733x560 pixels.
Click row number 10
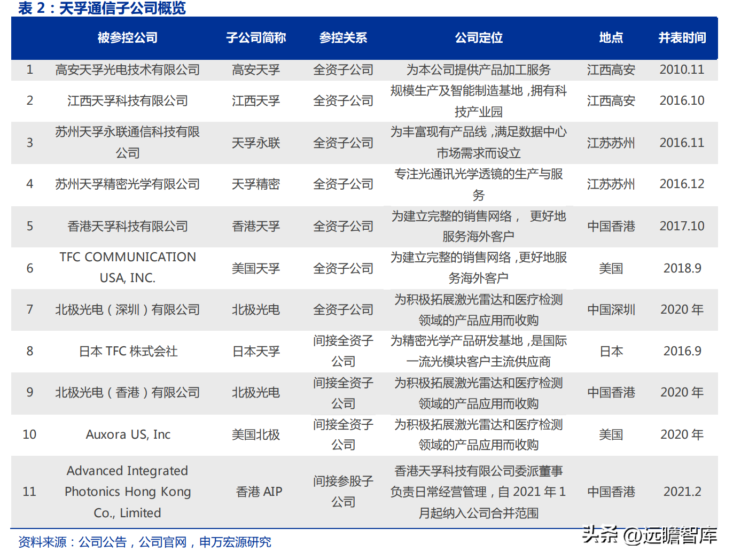tap(29, 434)
